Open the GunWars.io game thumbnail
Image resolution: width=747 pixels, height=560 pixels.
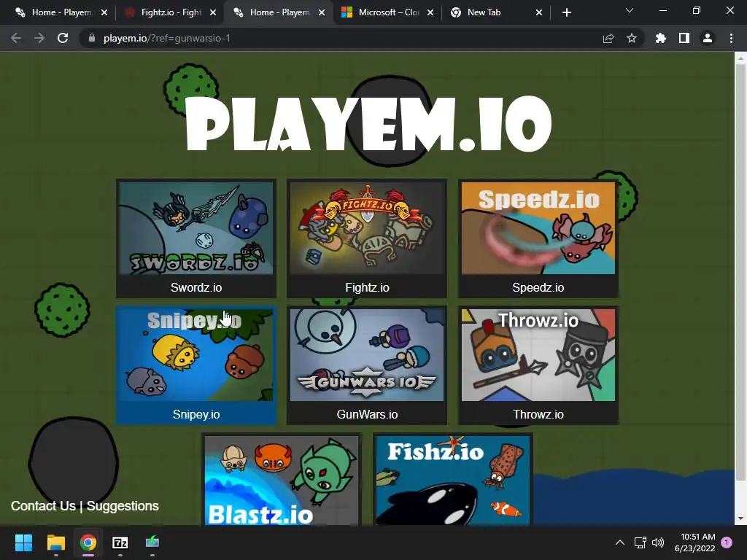pyautogui.click(x=367, y=355)
